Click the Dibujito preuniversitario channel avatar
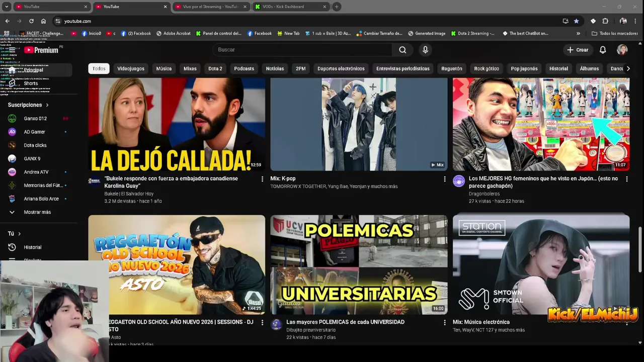Screen dimensions: 644x362 (x=276, y=325)
